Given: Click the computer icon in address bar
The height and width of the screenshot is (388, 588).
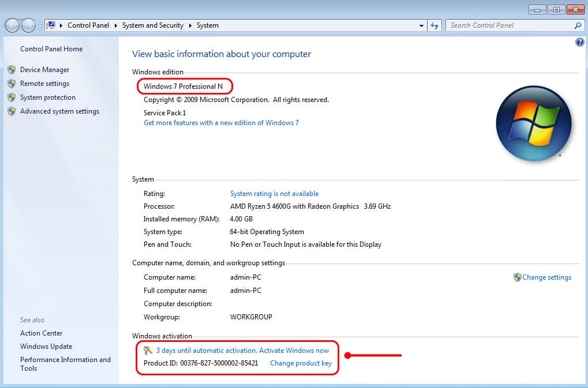Looking at the screenshot, I should [51, 25].
